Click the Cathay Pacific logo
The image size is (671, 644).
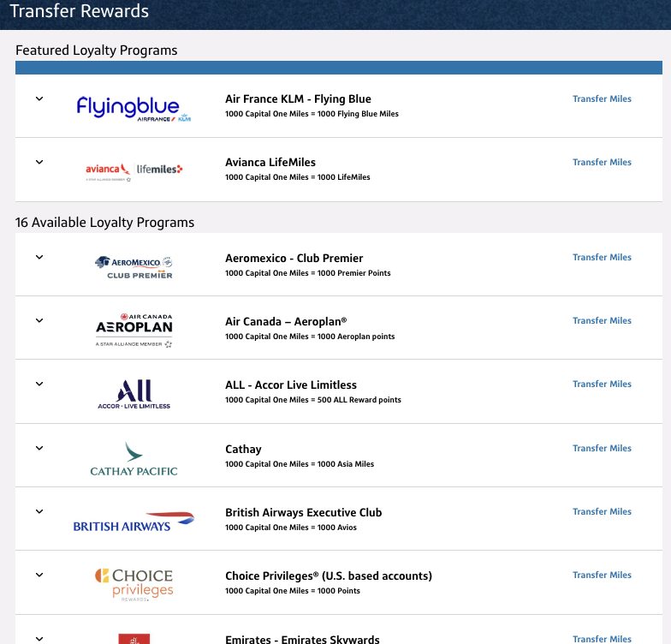point(134,458)
